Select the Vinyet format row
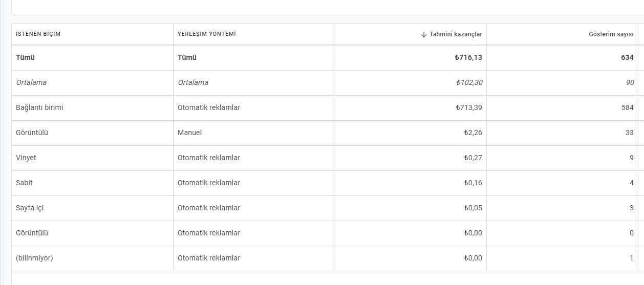 327,158
